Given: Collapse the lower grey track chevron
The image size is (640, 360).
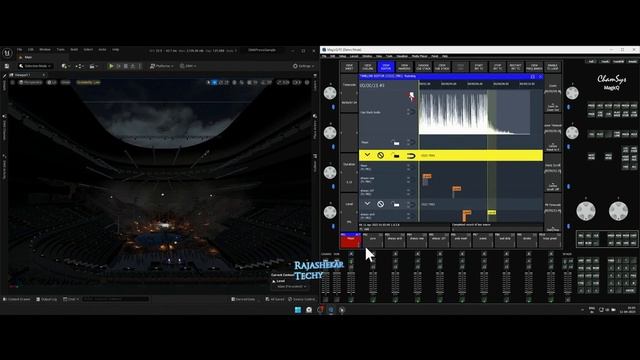Looking at the screenshot, I should click(x=367, y=204).
